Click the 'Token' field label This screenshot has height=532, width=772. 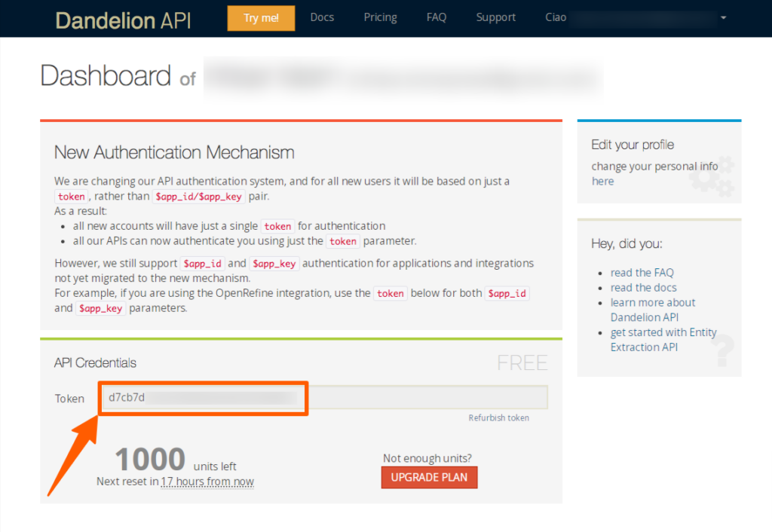[69, 399]
